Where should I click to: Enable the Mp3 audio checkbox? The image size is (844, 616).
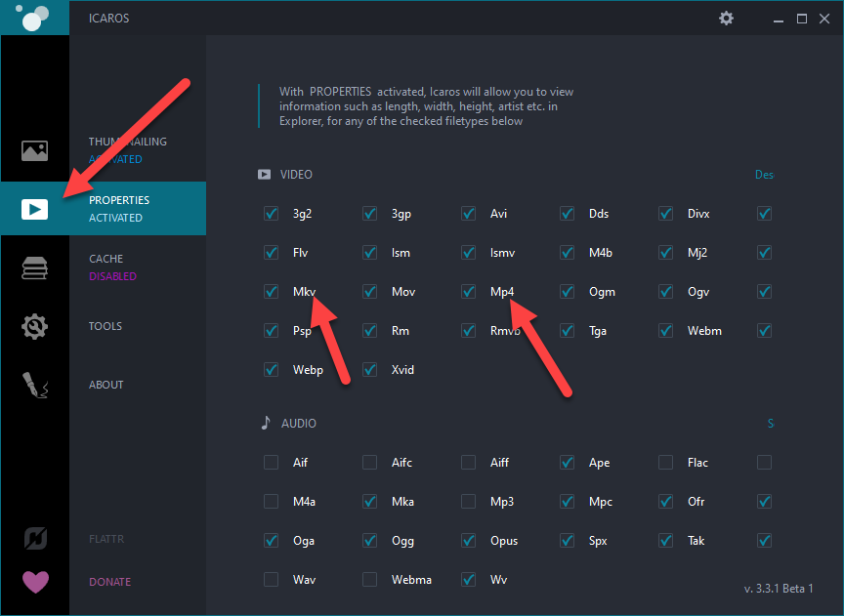tap(469, 502)
